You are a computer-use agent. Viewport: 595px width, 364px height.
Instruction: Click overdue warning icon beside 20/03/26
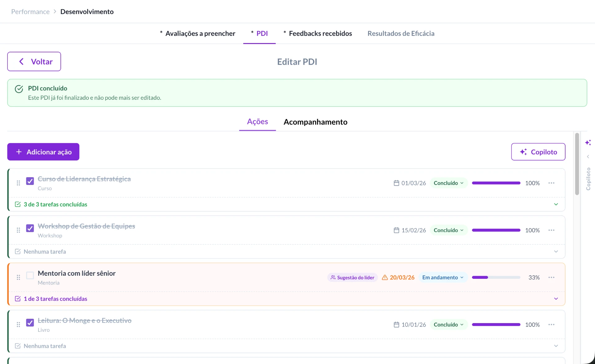pos(385,277)
